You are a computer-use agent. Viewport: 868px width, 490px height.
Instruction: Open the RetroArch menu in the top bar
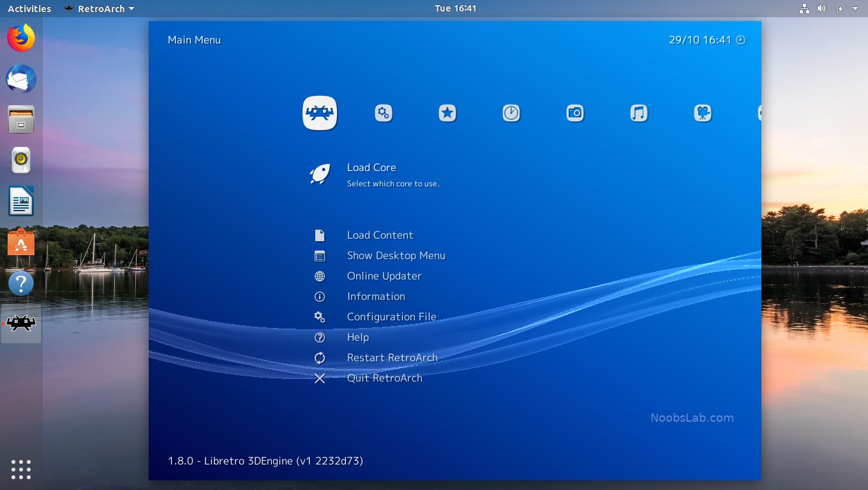(x=99, y=8)
